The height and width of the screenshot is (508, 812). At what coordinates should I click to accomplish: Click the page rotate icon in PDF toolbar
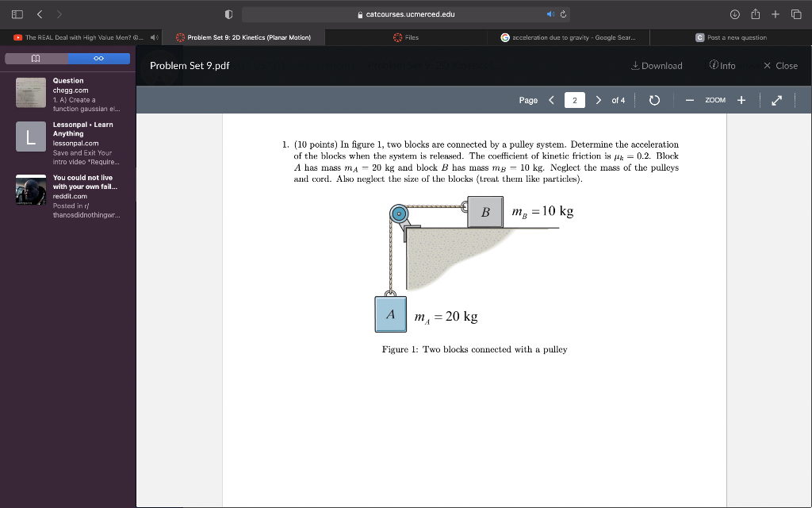[655, 100]
